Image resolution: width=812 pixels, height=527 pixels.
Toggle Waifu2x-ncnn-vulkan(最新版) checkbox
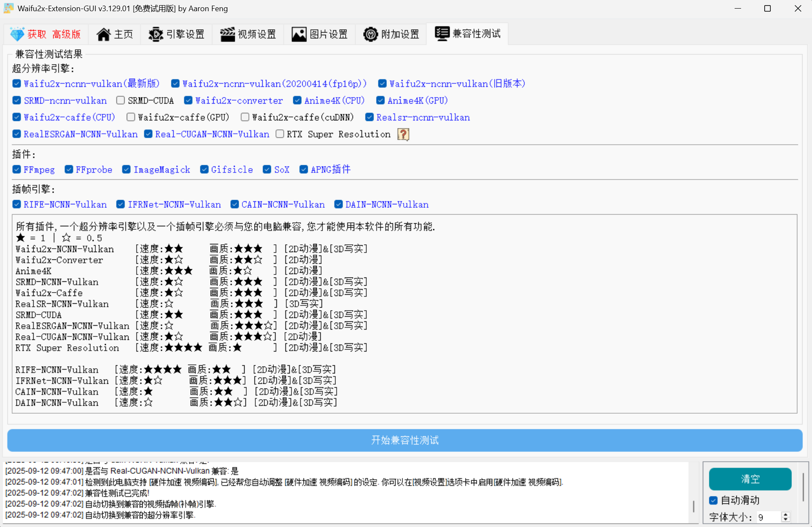click(17, 83)
